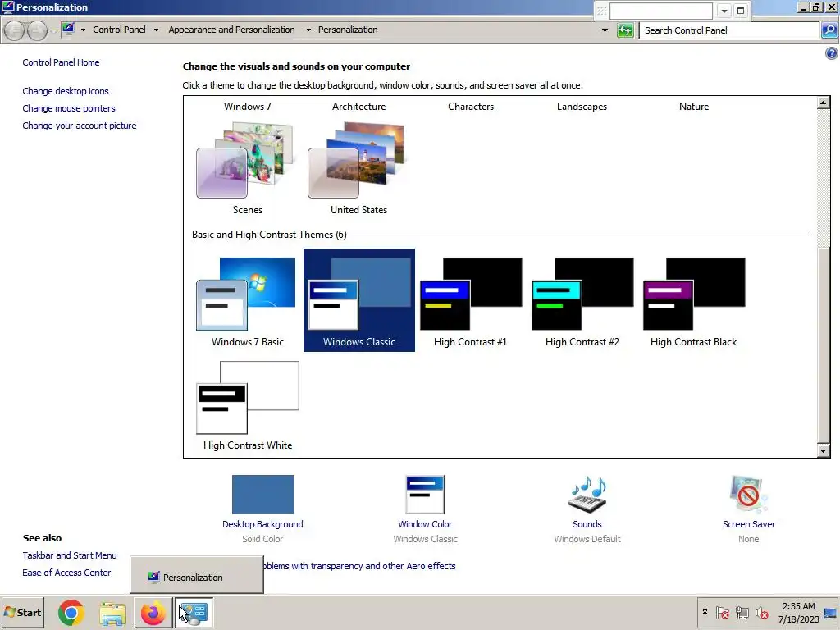Show hidden system tray icons
The width and height of the screenshot is (840, 630).
click(x=705, y=612)
